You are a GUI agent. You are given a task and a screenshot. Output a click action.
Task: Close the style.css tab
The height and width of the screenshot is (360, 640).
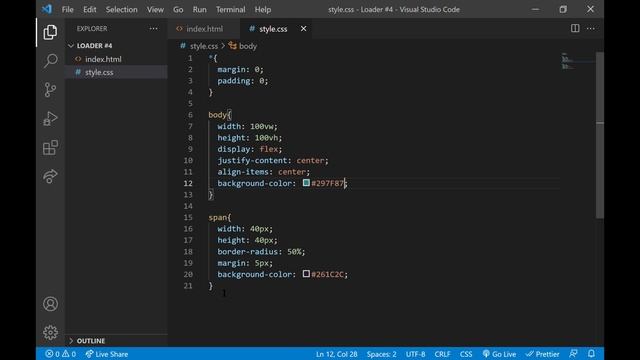coord(303,29)
